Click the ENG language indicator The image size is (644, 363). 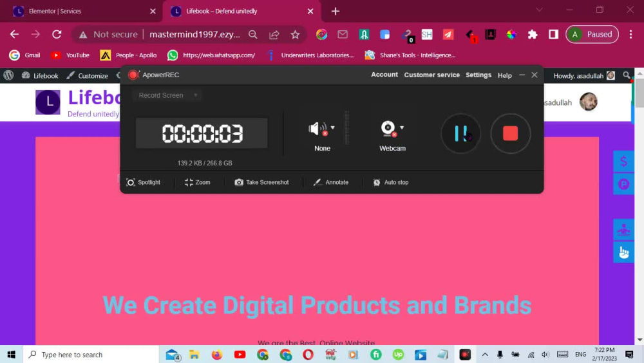click(x=580, y=355)
